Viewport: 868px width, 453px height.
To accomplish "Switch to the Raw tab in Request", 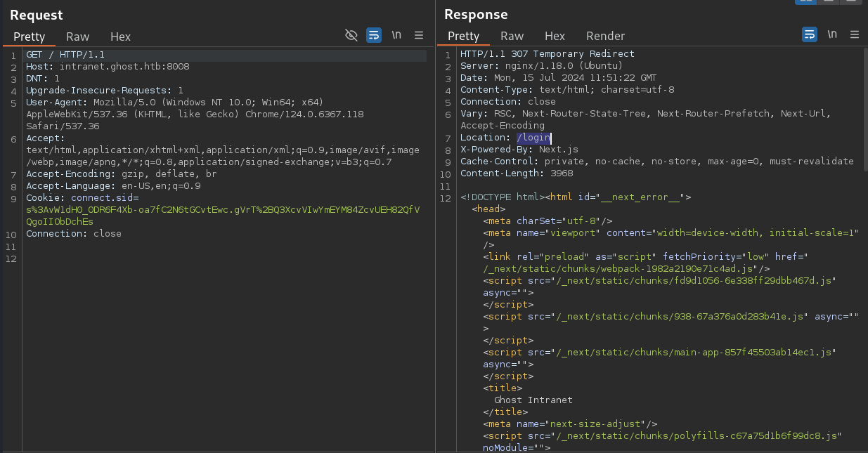I will point(78,37).
